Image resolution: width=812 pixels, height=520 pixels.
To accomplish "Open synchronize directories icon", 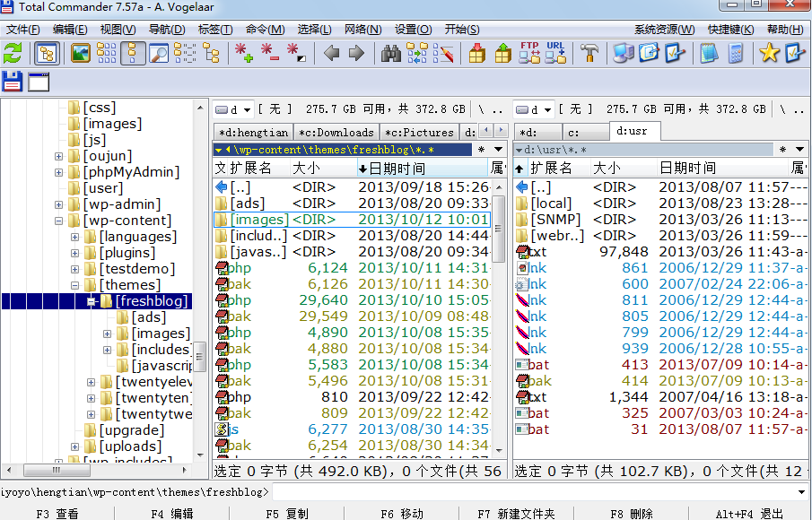I will click(x=417, y=53).
